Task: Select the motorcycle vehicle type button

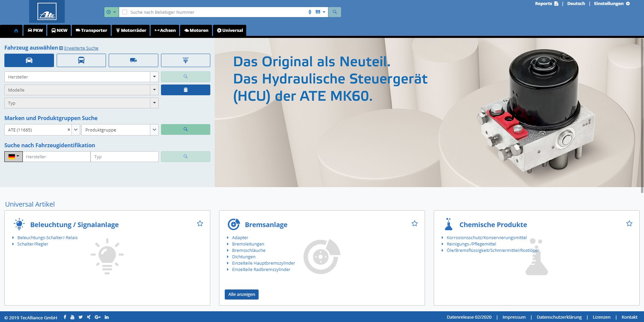Action: pos(185,60)
